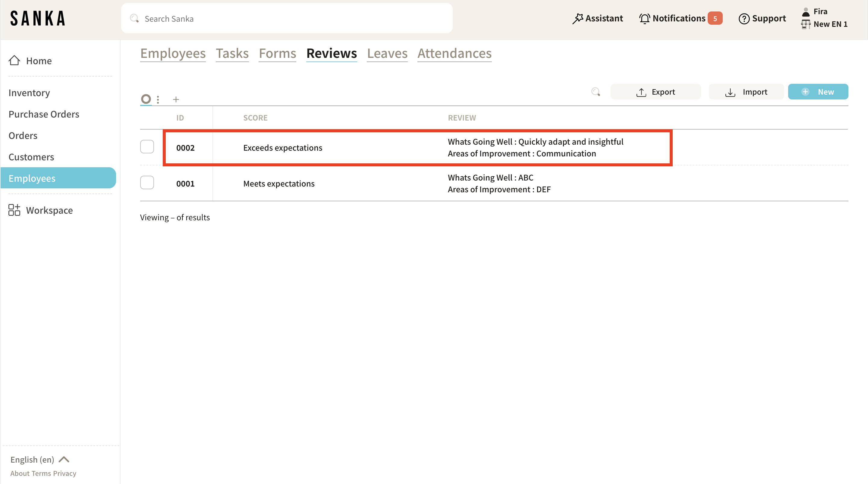The width and height of the screenshot is (868, 484).
Task: Focus the Search Sanka field
Action: (x=287, y=18)
